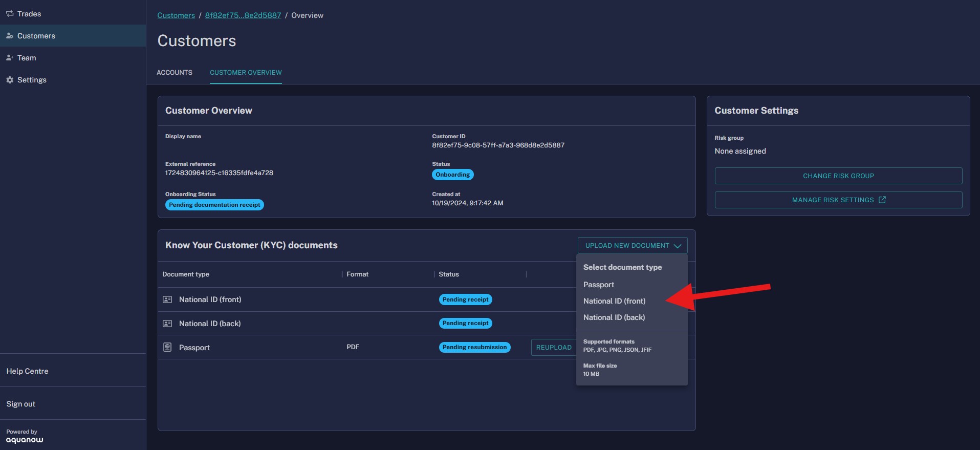Viewport: 980px width, 450px height.
Task: Click the external-link icon beside Manage Risk Settings
Action: coord(882,200)
